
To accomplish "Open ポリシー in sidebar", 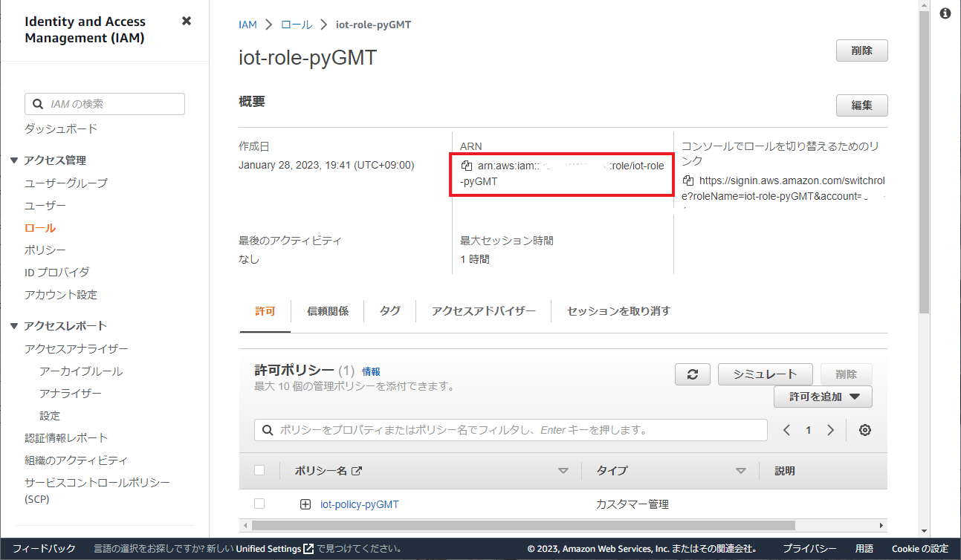I will pos(45,250).
